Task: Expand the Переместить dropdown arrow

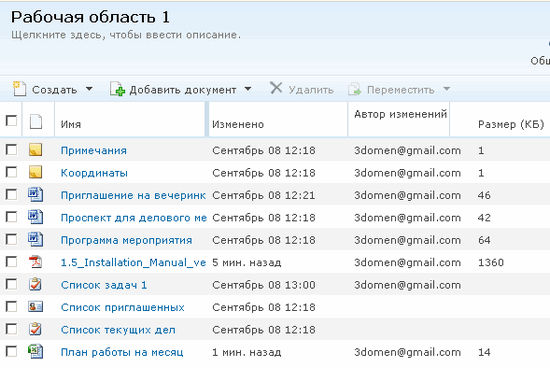Action: (447, 89)
